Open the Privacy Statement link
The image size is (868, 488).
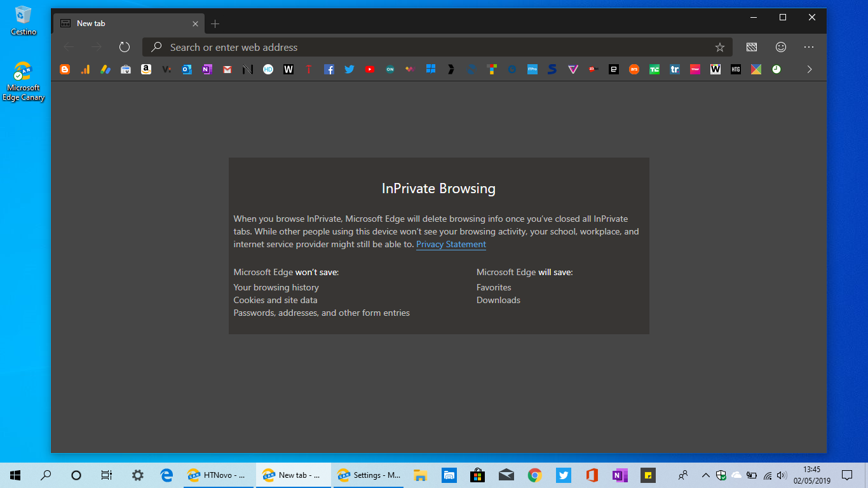(451, 244)
